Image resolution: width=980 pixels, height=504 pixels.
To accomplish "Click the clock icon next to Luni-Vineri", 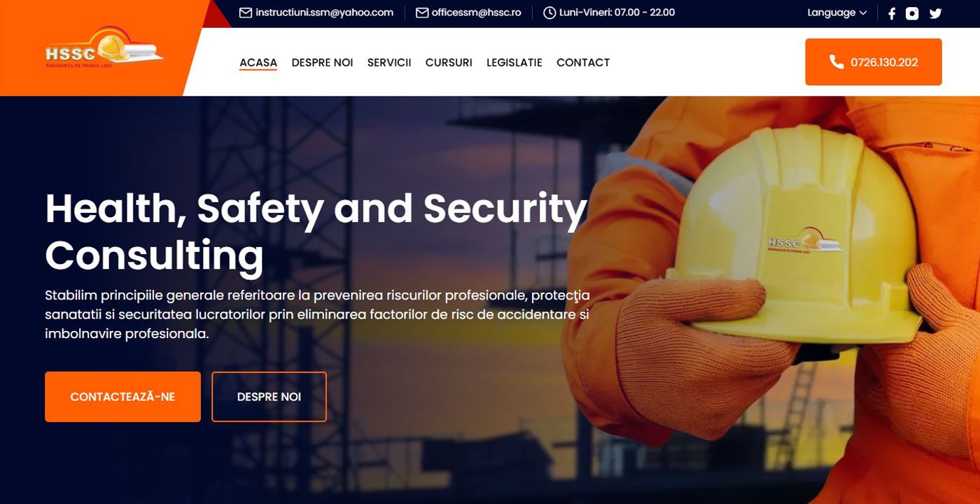I will pos(549,13).
